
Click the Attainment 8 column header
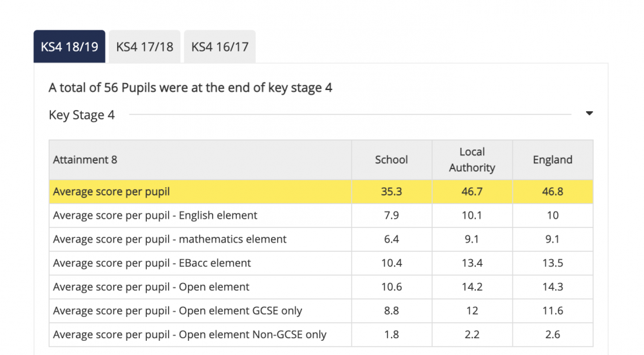pyautogui.click(x=85, y=160)
